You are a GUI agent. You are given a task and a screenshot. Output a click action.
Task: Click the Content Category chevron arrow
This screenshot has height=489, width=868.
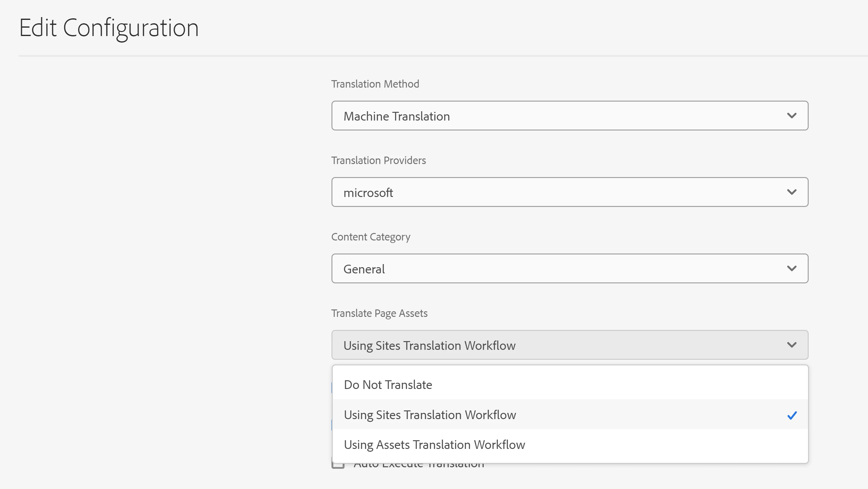pyautogui.click(x=792, y=269)
